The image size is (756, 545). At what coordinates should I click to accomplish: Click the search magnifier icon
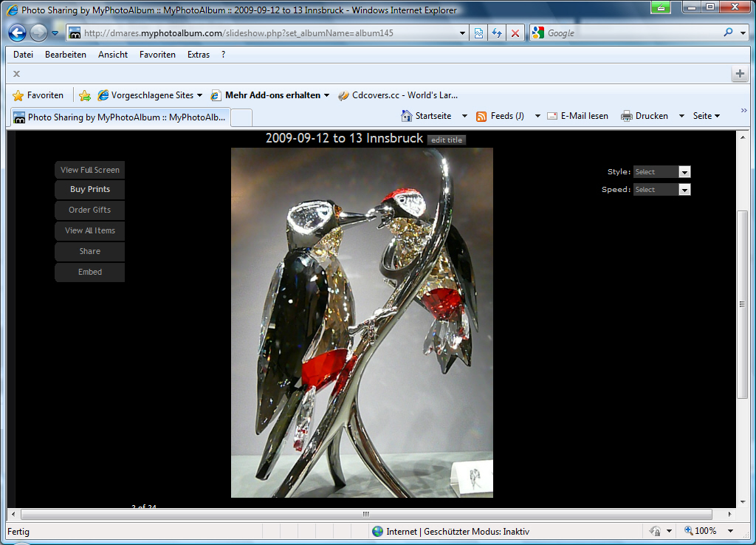728,32
